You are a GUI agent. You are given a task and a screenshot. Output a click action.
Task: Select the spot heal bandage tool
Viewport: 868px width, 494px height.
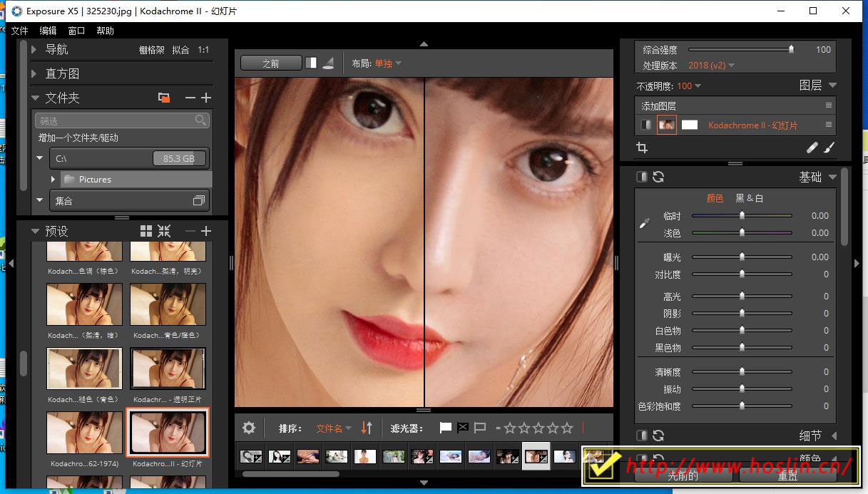812,148
